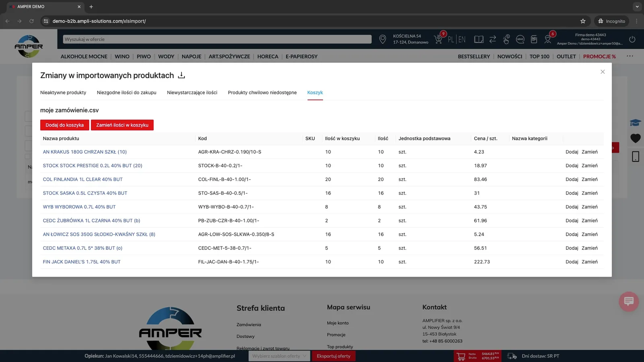Open the 'ALKOHOLE MOCNE' category menu

[x=84, y=56]
